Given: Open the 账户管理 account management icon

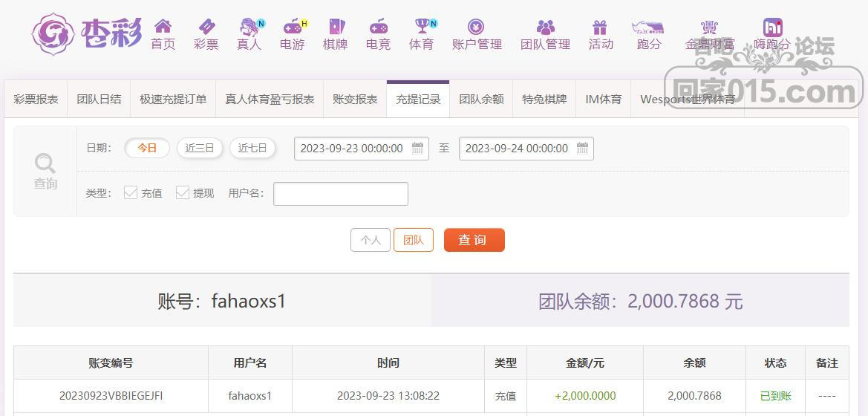Looking at the screenshot, I should [476, 26].
